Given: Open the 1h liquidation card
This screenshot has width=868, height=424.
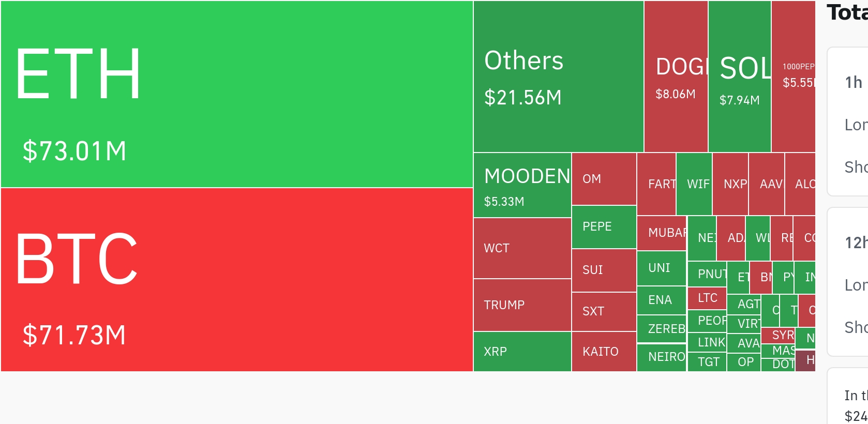Looking at the screenshot, I should click(848, 122).
